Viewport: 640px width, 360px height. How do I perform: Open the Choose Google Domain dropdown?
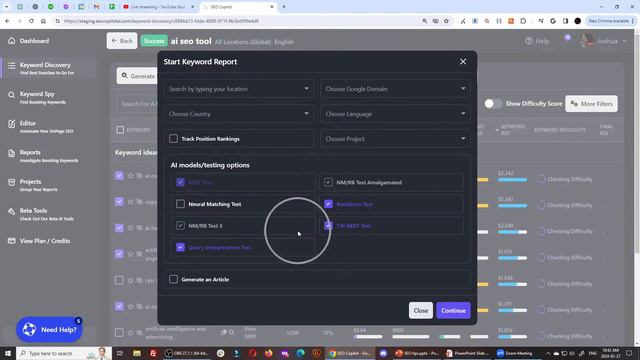click(395, 89)
